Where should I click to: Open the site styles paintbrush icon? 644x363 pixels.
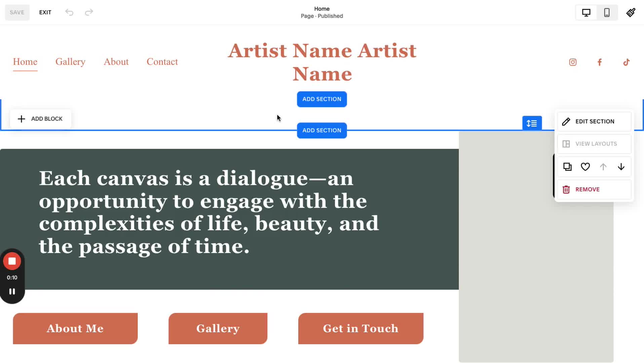coord(631,12)
